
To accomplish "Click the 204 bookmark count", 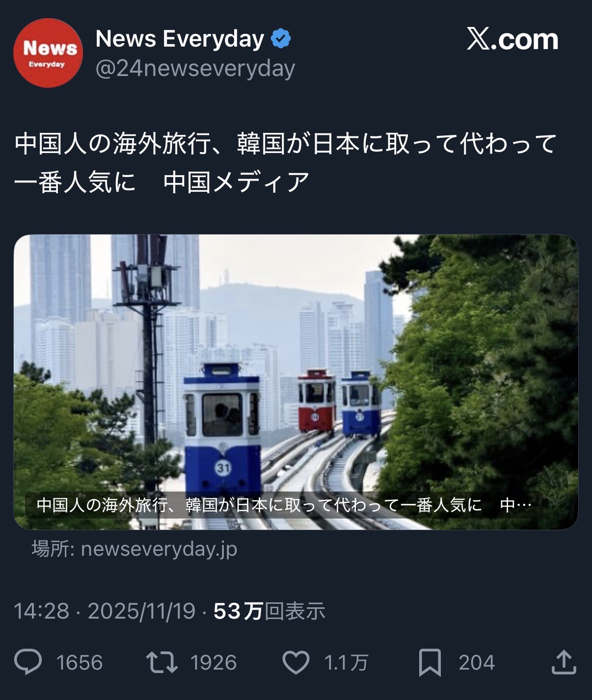I will pyautogui.click(x=477, y=663).
